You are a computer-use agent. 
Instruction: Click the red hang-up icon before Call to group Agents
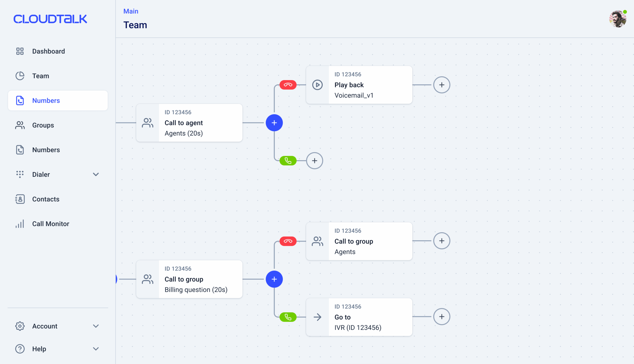[x=288, y=241]
